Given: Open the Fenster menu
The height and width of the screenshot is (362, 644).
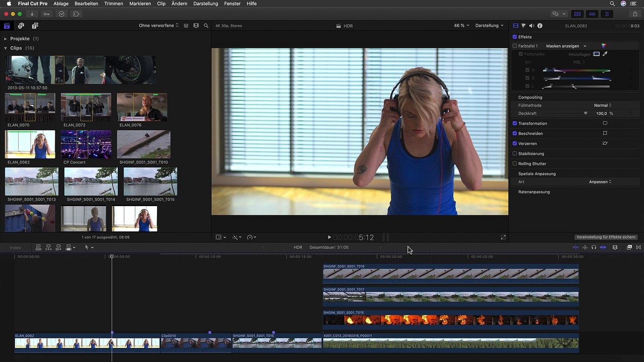Looking at the screenshot, I should pos(232,4).
